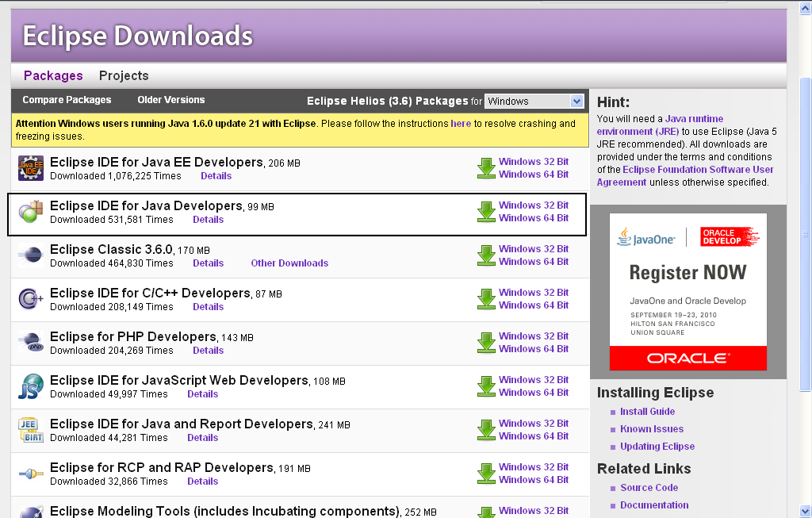This screenshot has width=812, height=518.
Task: Download JavaScript Web Developers Windows 64 Bit
Action: pos(534,393)
